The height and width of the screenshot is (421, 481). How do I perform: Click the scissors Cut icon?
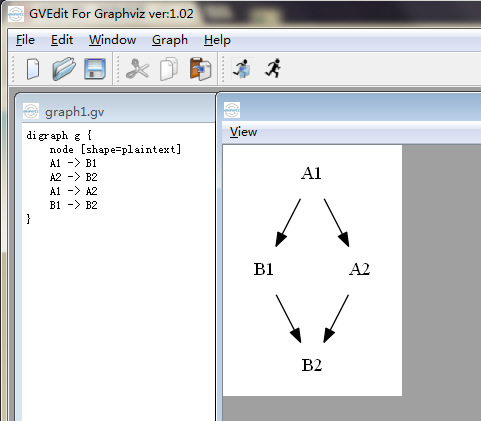click(137, 69)
